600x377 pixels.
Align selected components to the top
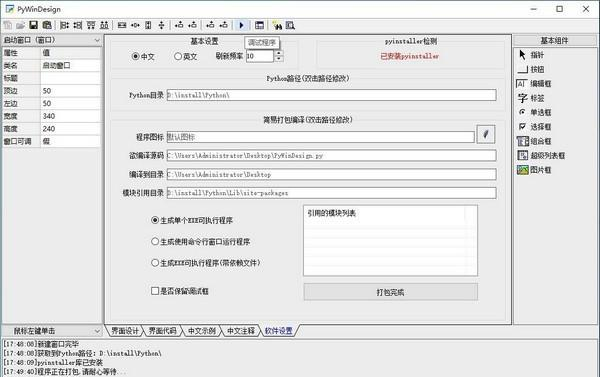[91, 25]
